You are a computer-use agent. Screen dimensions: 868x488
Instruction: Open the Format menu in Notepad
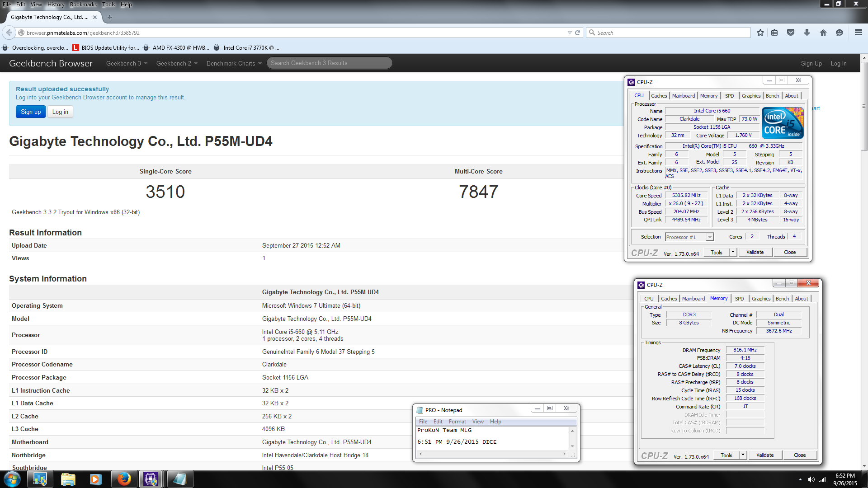coord(457,422)
